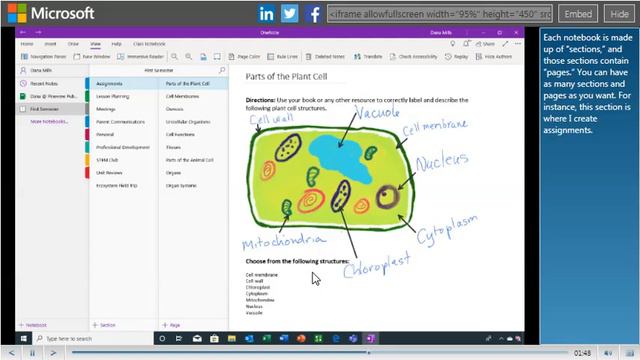The width and height of the screenshot is (640, 360).
Task: Click the video progress bar
Action: (320, 353)
